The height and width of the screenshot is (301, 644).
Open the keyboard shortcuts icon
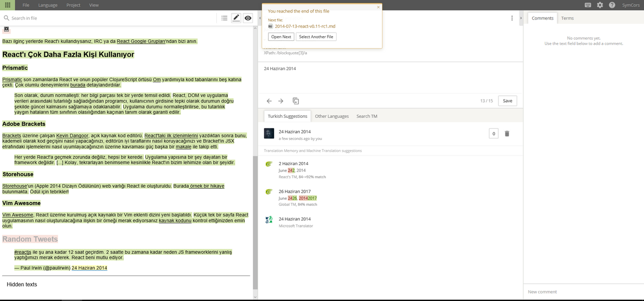tap(588, 5)
